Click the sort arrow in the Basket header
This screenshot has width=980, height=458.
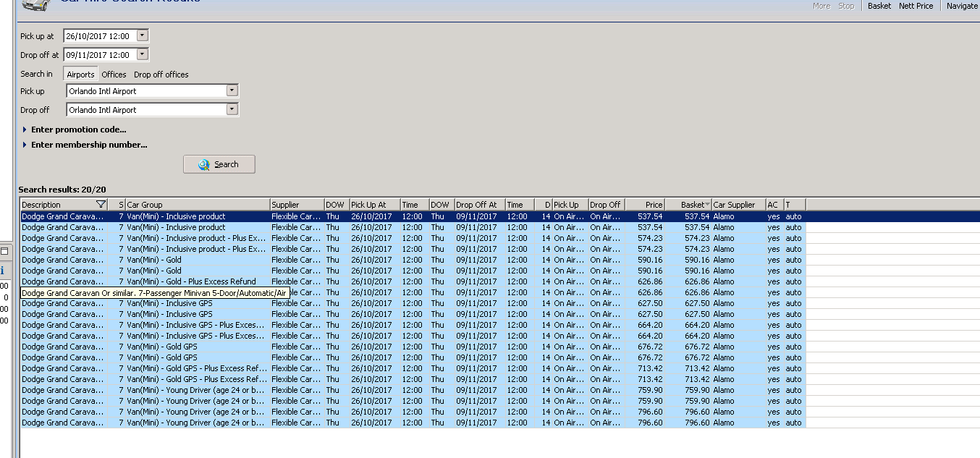coord(707,205)
